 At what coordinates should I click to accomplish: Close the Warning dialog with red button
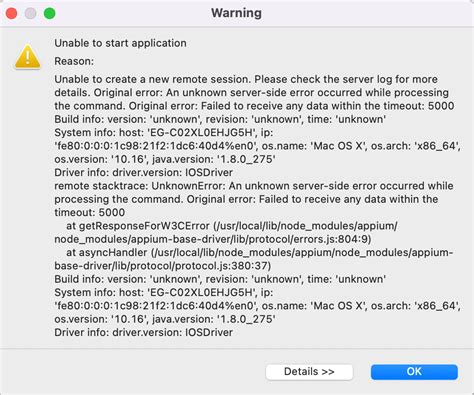[12, 14]
